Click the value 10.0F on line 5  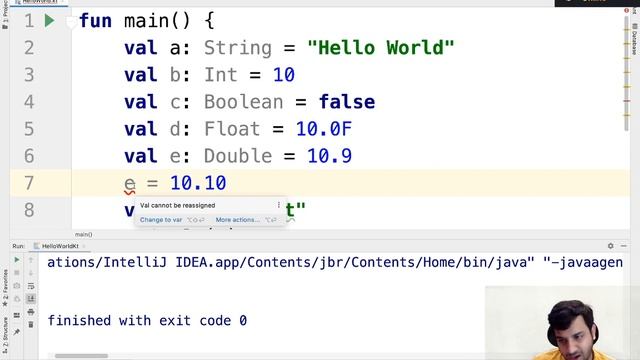(x=324, y=129)
